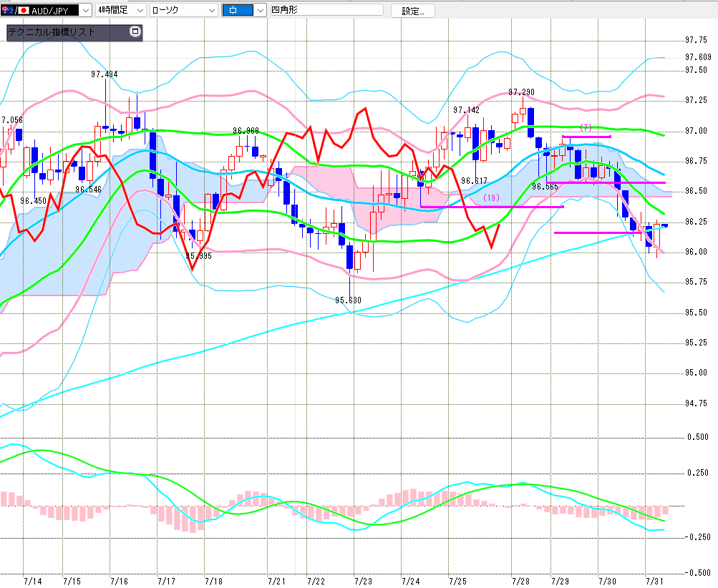
Task: Expand the テクニカル指標リスト panel with its square icon
Action: 135,31
